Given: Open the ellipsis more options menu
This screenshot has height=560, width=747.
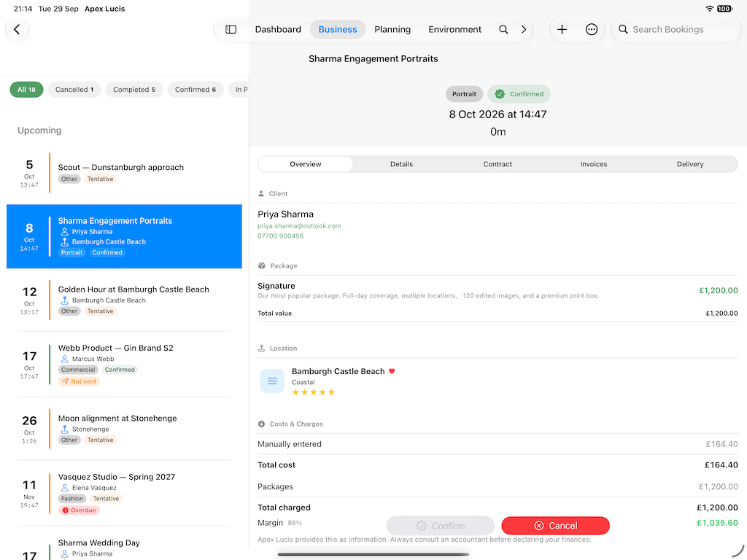Looking at the screenshot, I should [591, 29].
